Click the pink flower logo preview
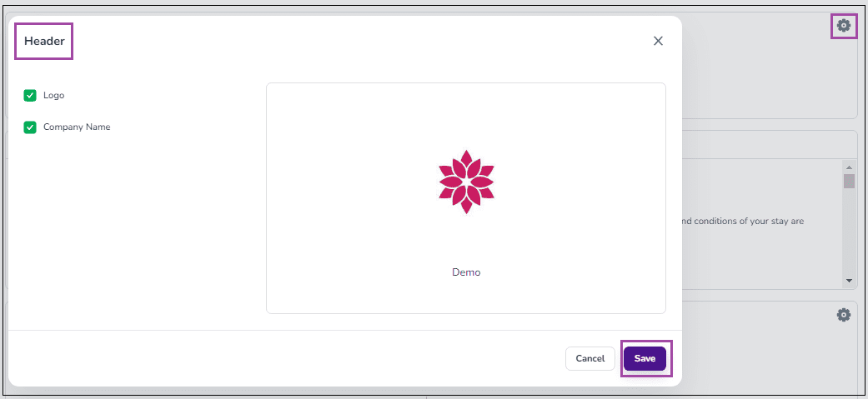 tap(466, 182)
